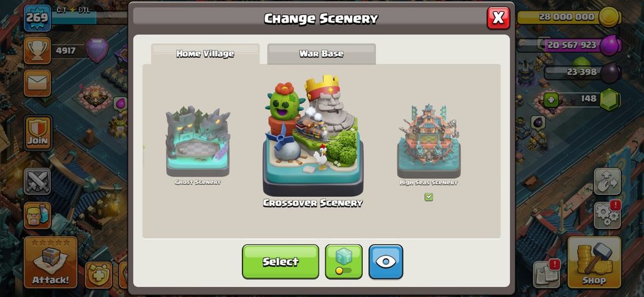Preview scenery with the eye button
This screenshot has width=644, height=297.
click(386, 262)
